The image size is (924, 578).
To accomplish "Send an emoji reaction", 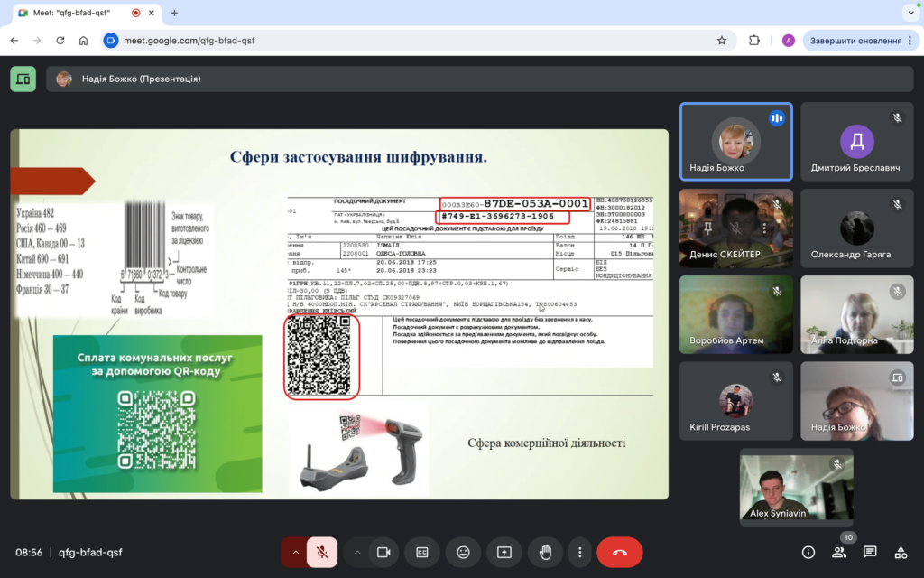I will coord(463,553).
